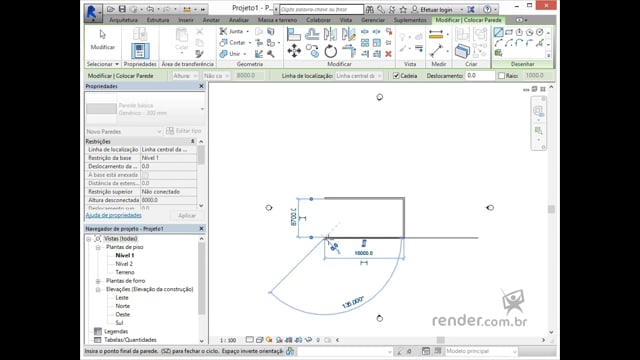The height and width of the screenshot is (360, 640).
Task: Click the Align tool
Action: (293, 34)
